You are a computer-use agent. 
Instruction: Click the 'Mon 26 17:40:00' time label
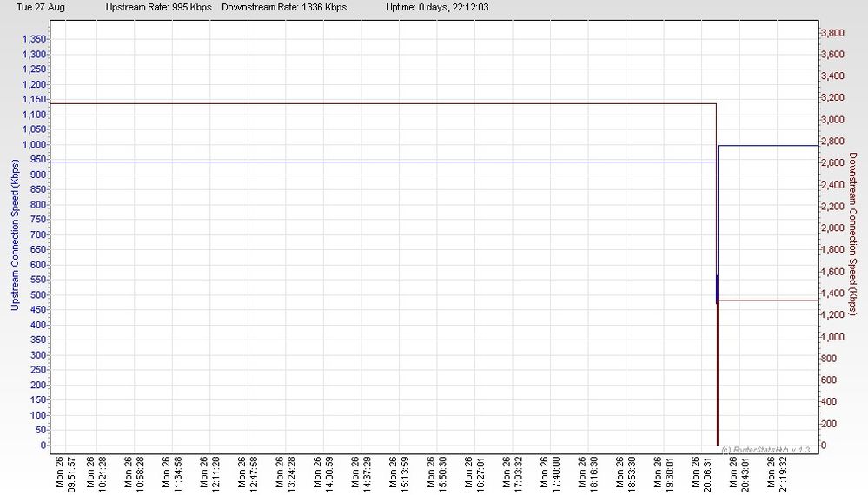point(550,472)
